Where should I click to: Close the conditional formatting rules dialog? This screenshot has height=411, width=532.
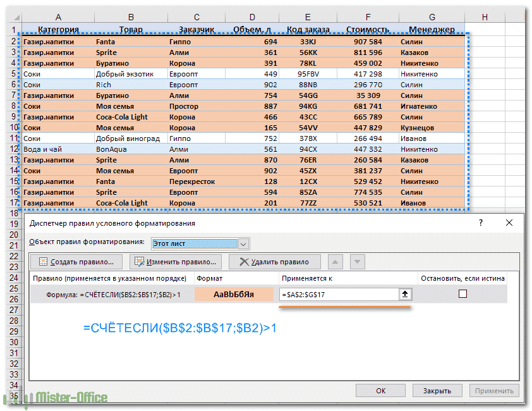509,223
